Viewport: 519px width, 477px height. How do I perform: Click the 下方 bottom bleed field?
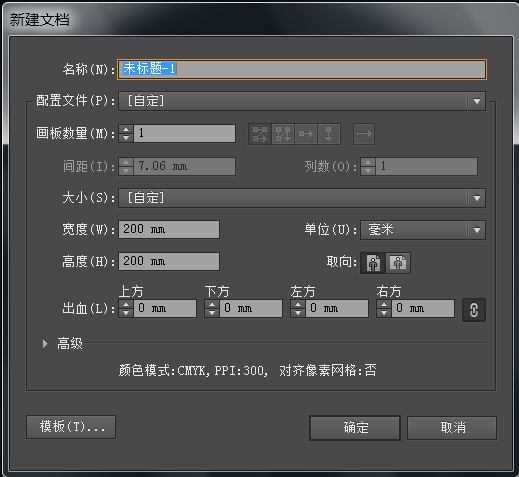(251, 308)
